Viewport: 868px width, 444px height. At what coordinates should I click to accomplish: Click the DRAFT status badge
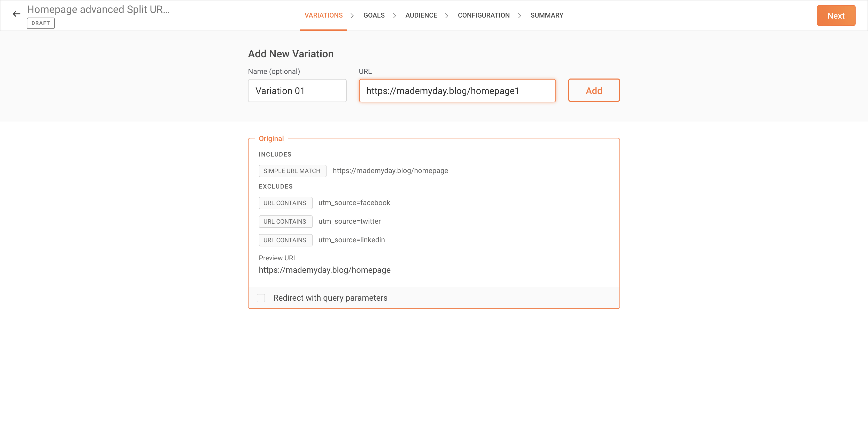click(x=41, y=23)
